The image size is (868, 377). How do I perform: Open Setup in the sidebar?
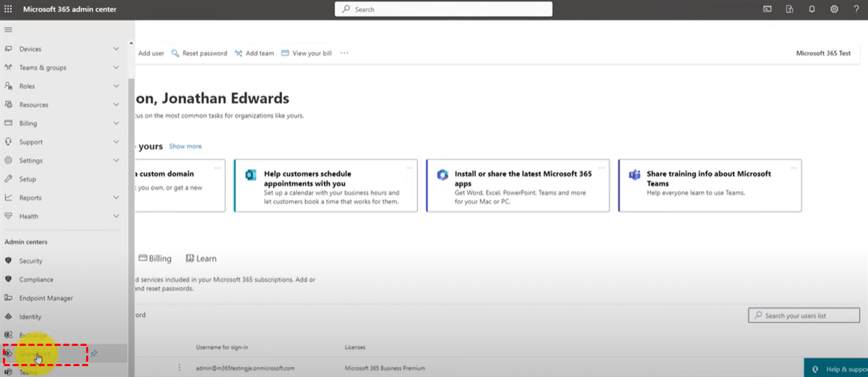pos(27,179)
